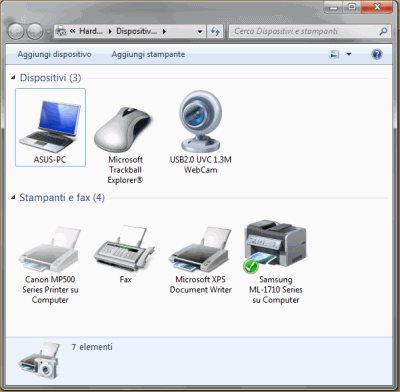The height and width of the screenshot is (392, 400).
Task: Maximize the window
Action: [x=352, y=7]
